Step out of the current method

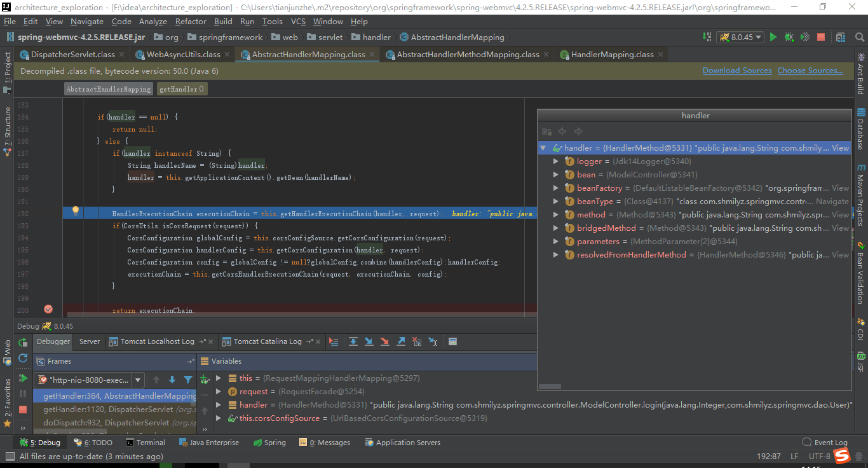pyautogui.click(x=401, y=341)
